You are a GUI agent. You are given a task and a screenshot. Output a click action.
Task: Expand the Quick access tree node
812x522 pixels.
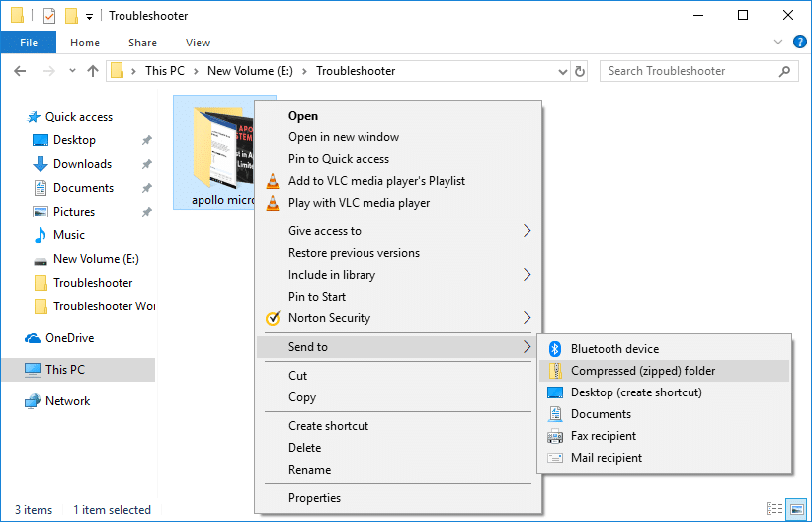(20, 117)
